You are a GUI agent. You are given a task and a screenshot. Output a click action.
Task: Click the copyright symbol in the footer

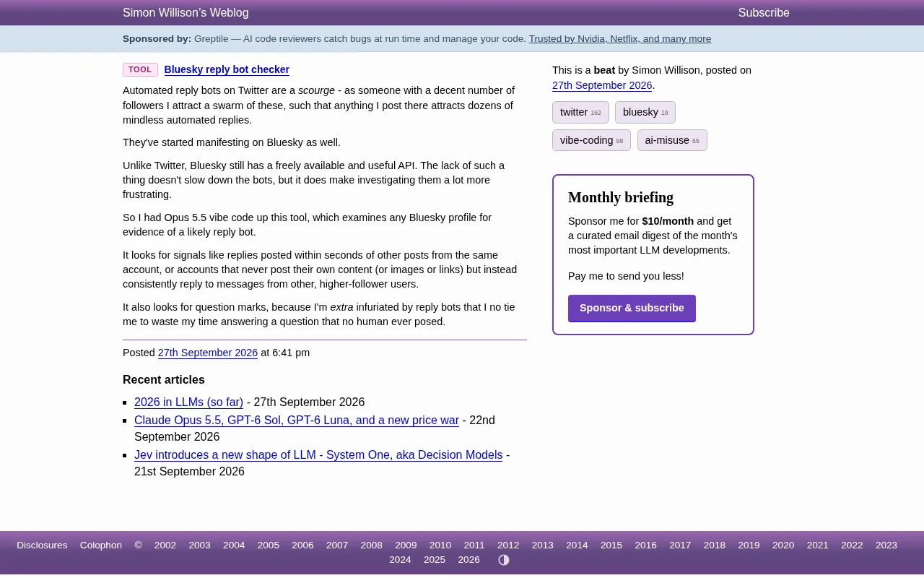138,545
